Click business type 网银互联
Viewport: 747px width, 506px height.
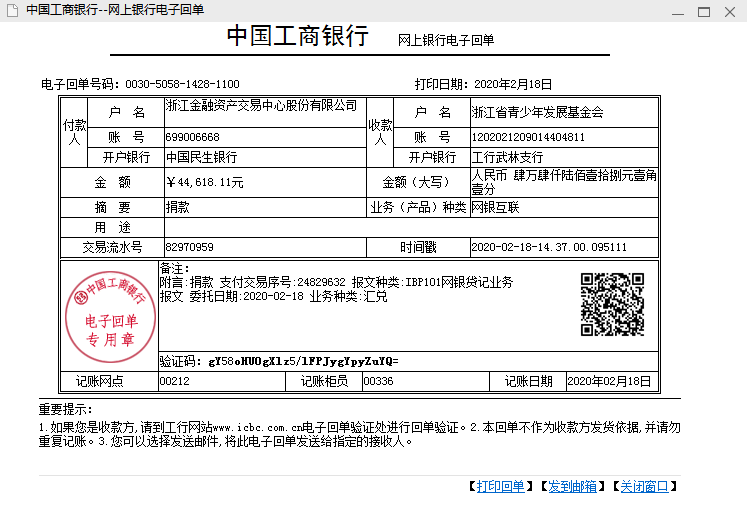(495, 207)
